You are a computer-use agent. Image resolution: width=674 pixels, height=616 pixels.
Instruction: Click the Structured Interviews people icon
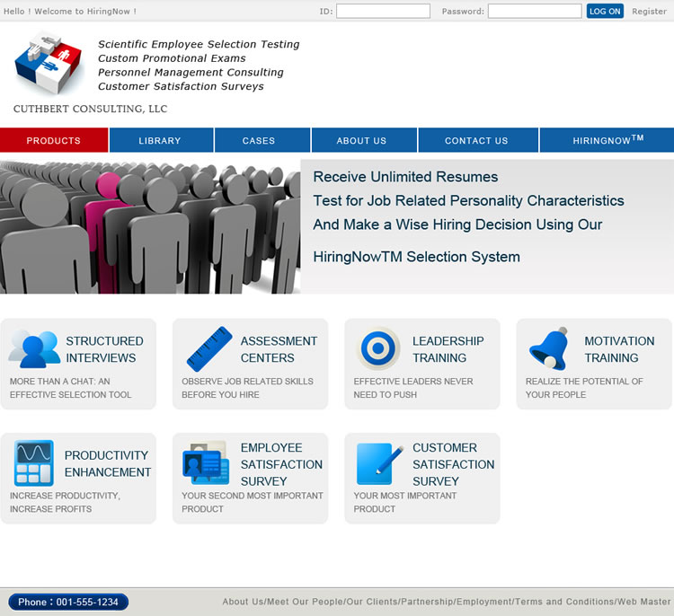pos(34,349)
